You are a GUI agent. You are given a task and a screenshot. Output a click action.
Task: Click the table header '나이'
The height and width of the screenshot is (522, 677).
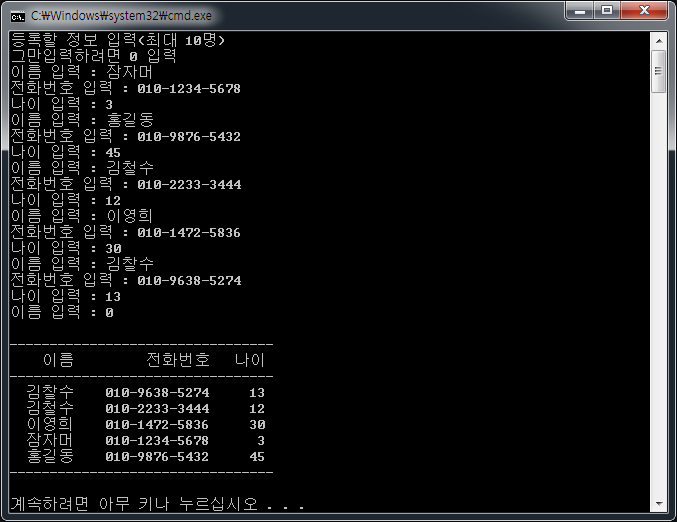tap(250, 360)
